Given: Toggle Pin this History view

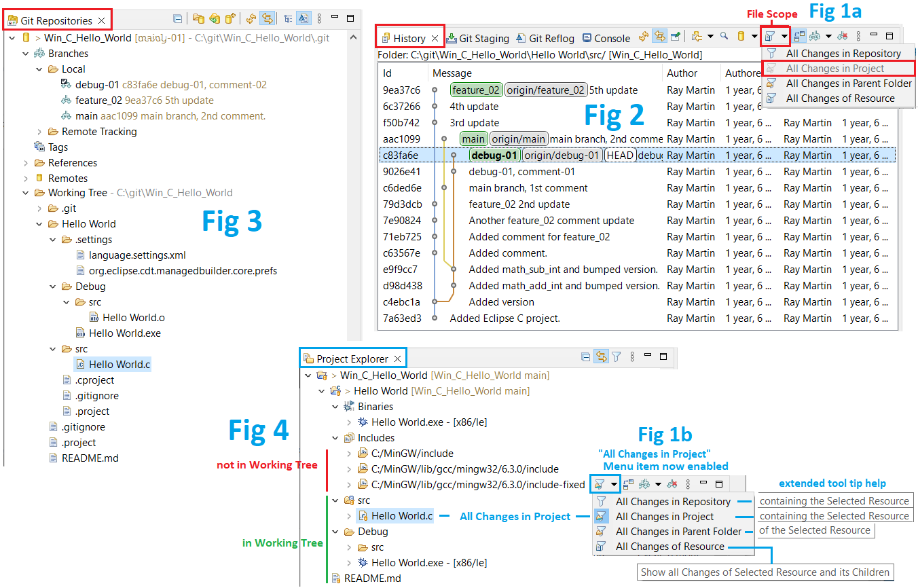Looking at the screenshot, I should pos(675,36).
